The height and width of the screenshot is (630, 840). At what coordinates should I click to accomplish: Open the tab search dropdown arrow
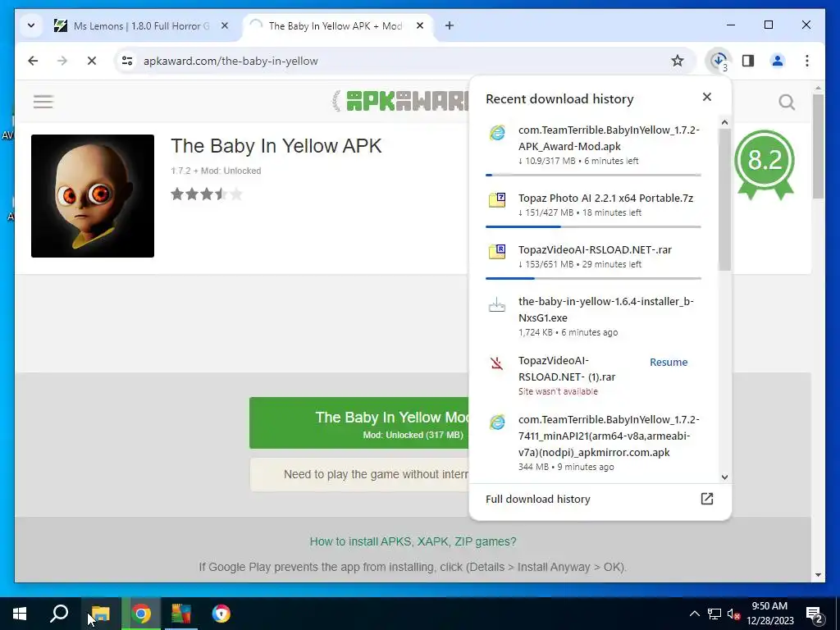pos(31,25)
